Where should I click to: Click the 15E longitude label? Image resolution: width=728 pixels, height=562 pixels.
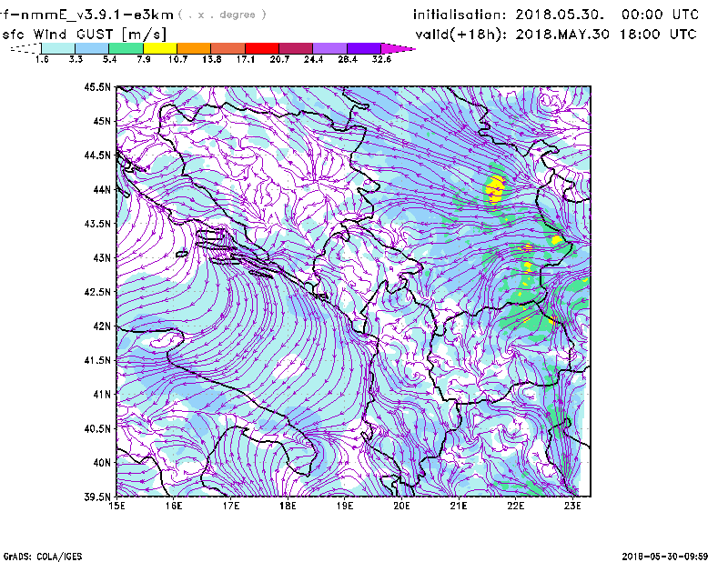116,506
